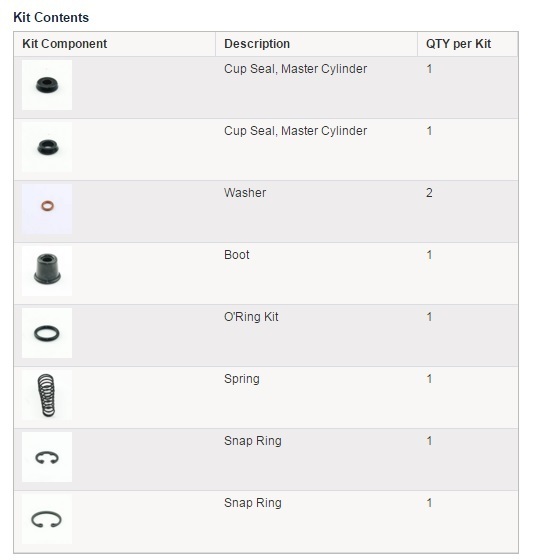
Task: Click the Kit Component column header
Action: [65, 44]
